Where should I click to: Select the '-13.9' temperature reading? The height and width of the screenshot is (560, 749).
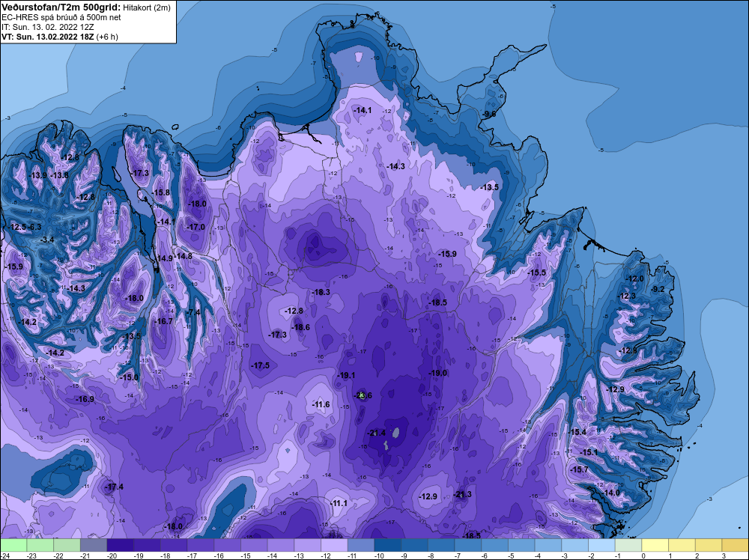tap(38, 175)
